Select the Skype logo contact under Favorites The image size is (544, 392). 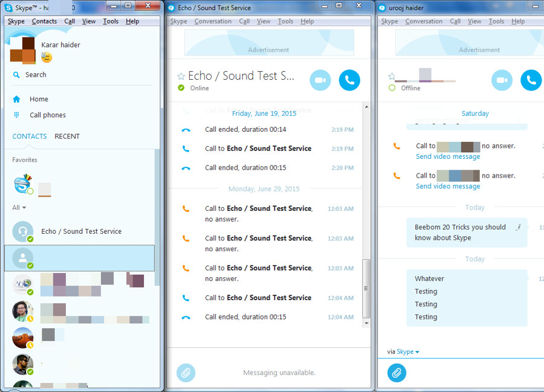click(23, 184)
